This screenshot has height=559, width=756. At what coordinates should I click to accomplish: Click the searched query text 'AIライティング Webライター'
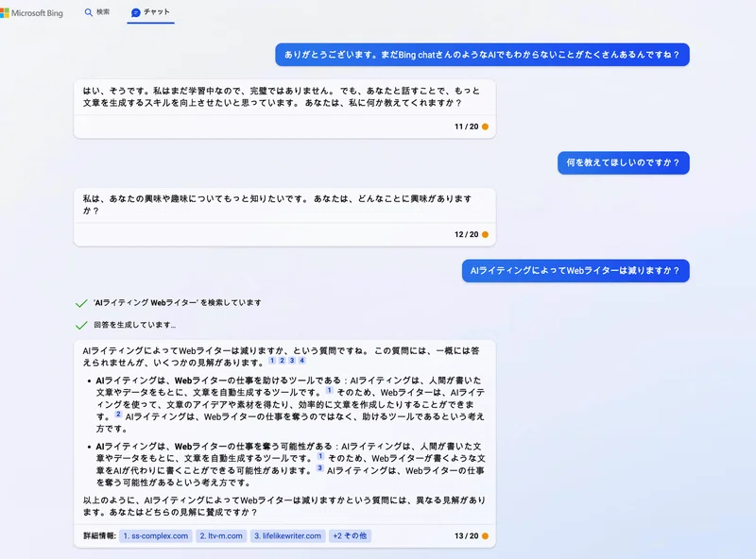pyautogui.click(x=146, y=302)
